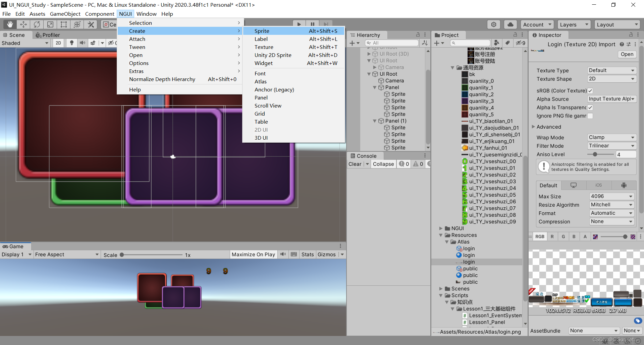The width and height of the screenshot is (644, 345).
Task: Open the Free Aspect dropdown
Action: coord(67,255)
